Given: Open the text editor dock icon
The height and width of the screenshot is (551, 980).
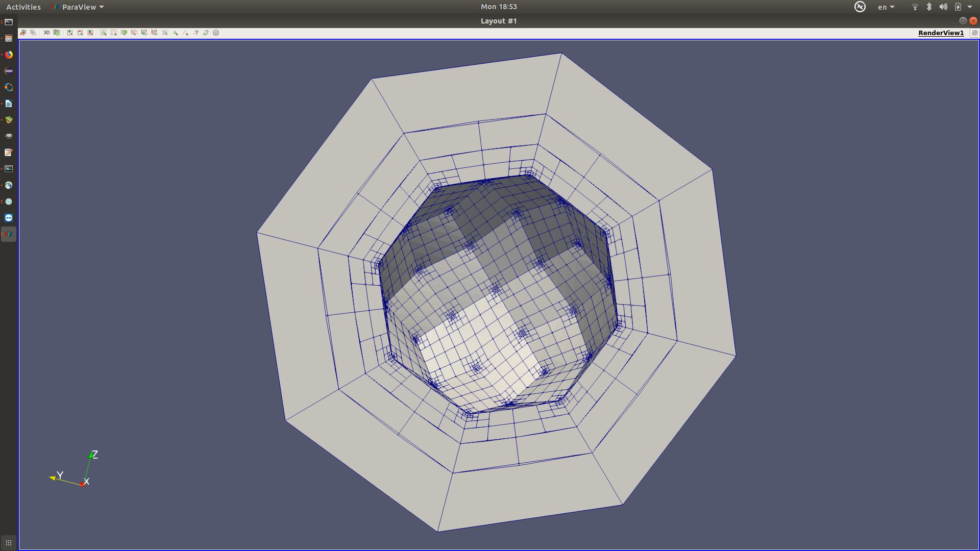Looking at the screenshot, I should click(x=9, y=153).
